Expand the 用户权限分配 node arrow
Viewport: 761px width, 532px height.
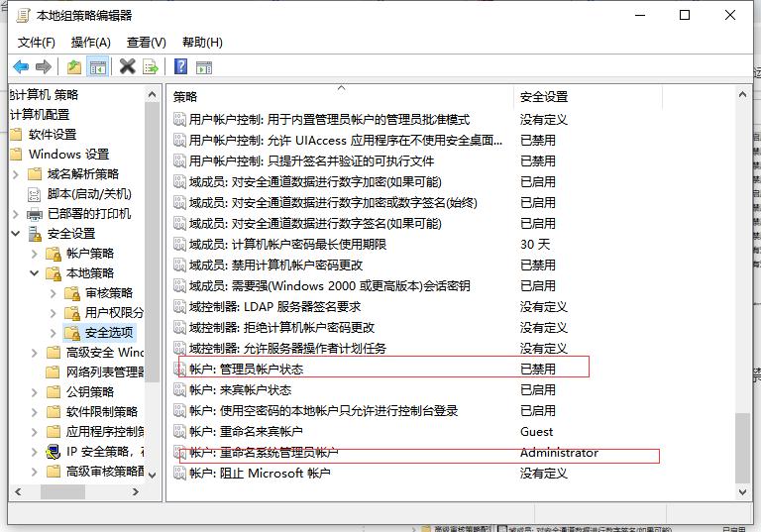pyautogui.click(x=53, y=313)
